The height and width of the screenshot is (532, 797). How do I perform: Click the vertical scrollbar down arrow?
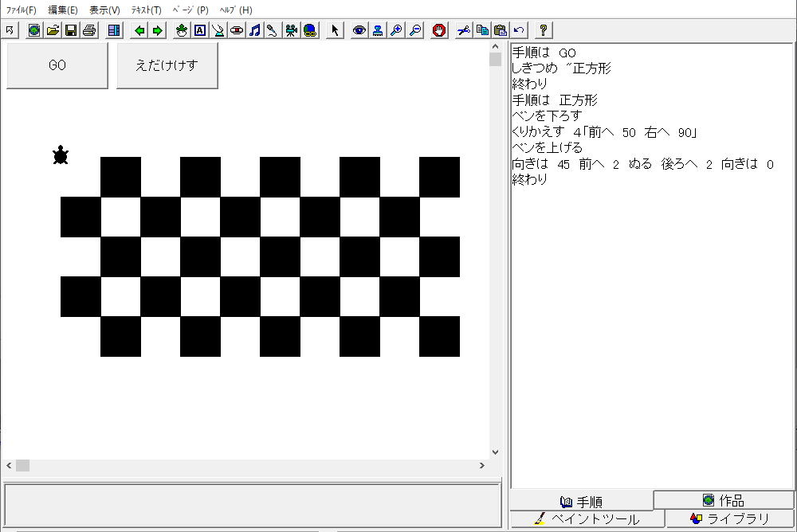tap(495, 452)
